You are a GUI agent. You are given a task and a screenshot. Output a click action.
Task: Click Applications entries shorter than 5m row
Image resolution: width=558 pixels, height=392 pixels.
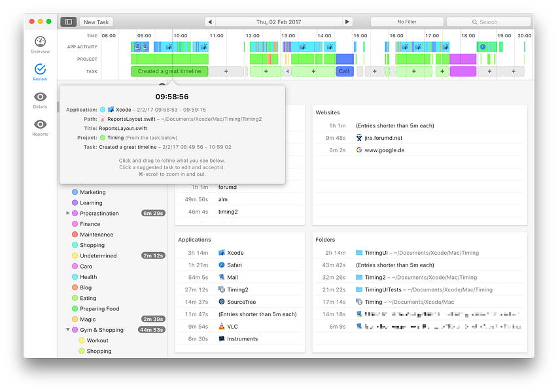(x=240, y=314)
